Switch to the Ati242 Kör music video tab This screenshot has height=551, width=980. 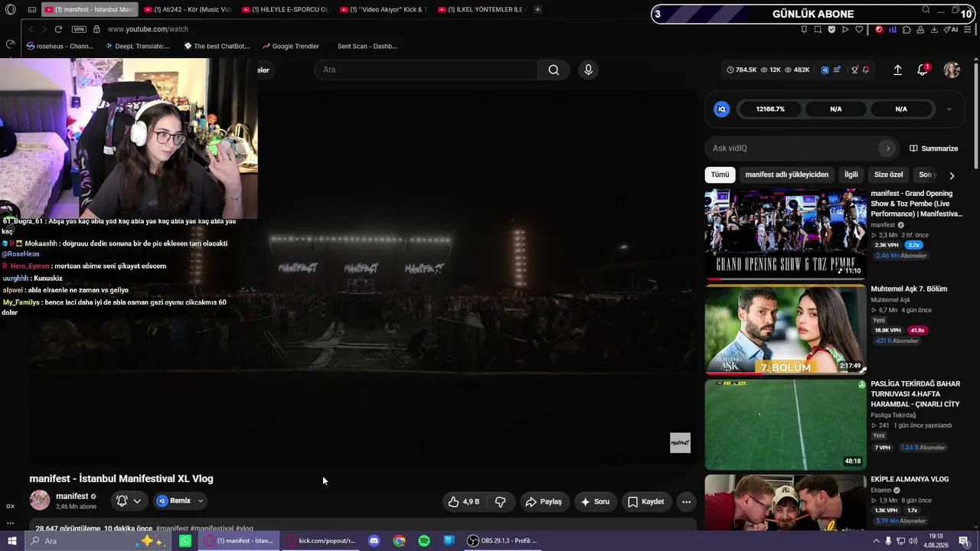[x=188, y=10]
